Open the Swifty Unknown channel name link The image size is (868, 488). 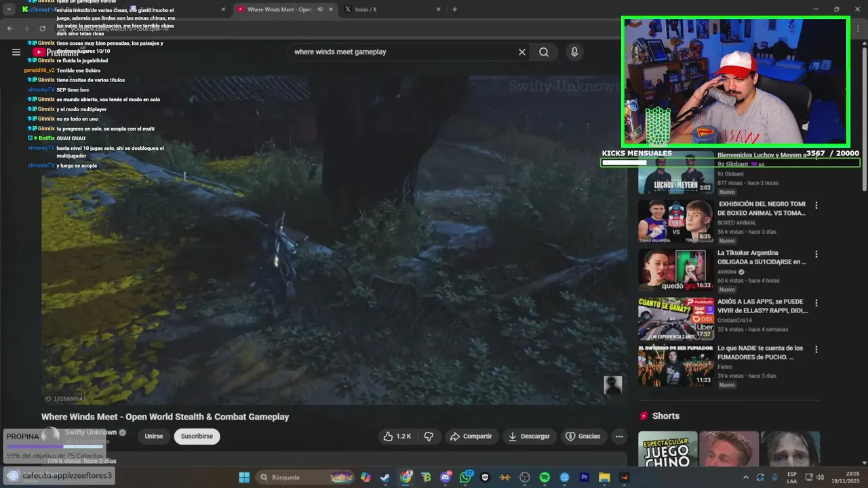[91, 432]
